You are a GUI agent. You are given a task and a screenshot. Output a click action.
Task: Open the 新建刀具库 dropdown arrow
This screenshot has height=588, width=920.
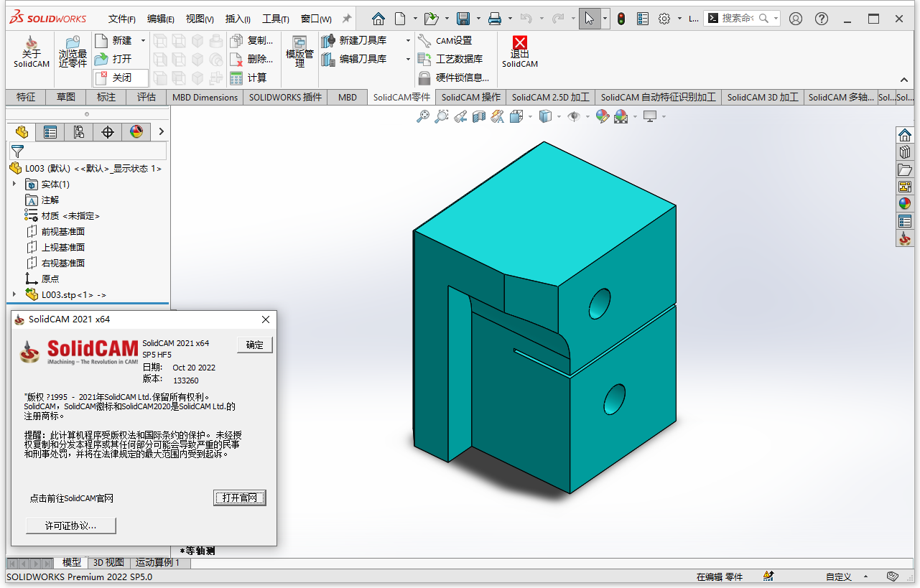pos(408,41)
